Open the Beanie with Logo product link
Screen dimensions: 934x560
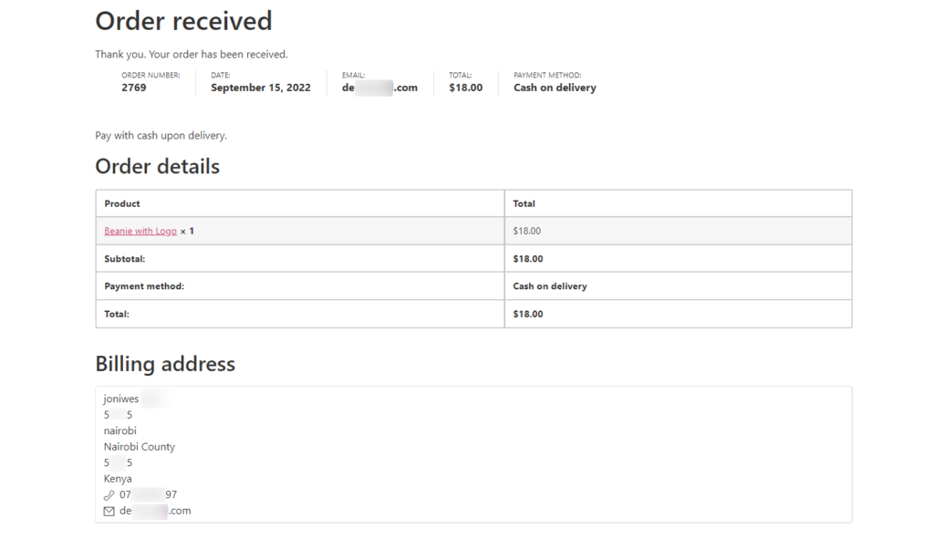[x=140, y=231]
